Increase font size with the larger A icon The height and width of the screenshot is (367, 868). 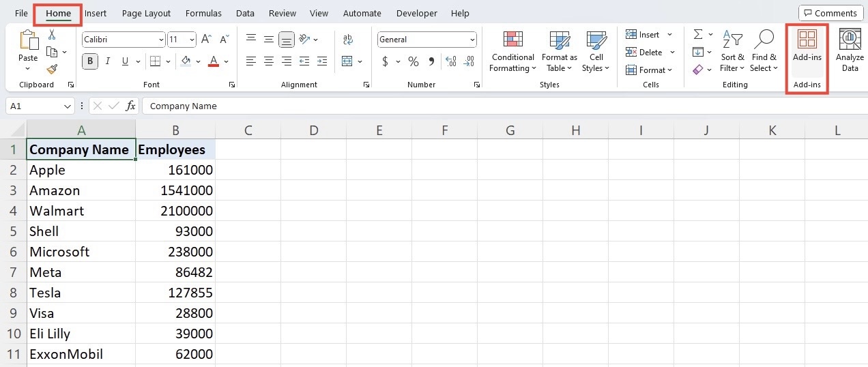tap(207, 40)
